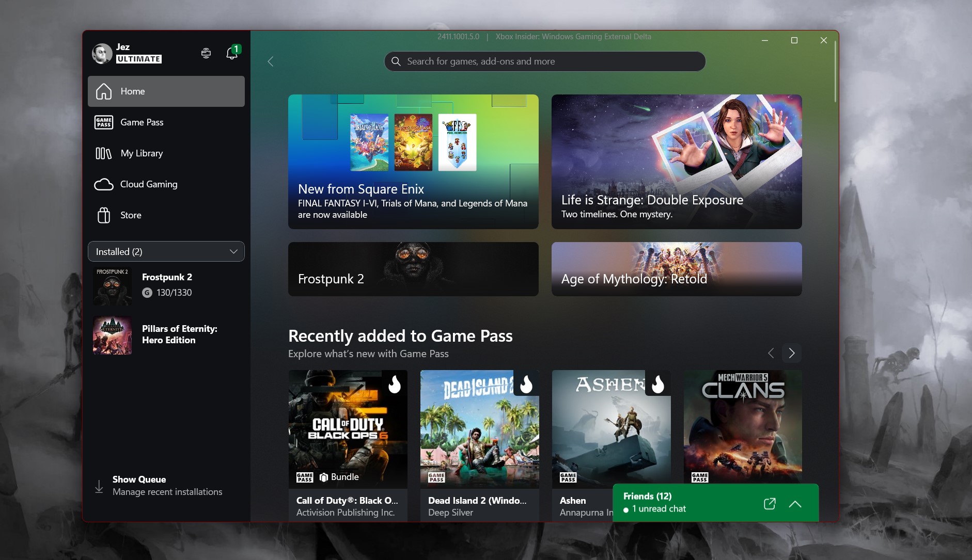The image size is (972, 560).
Task: Open notifications via the bell icon
Action: click(231, 53)
